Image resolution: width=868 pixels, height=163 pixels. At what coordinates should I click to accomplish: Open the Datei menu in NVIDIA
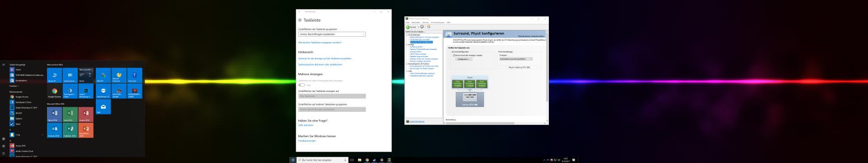[x=407, y=22]
